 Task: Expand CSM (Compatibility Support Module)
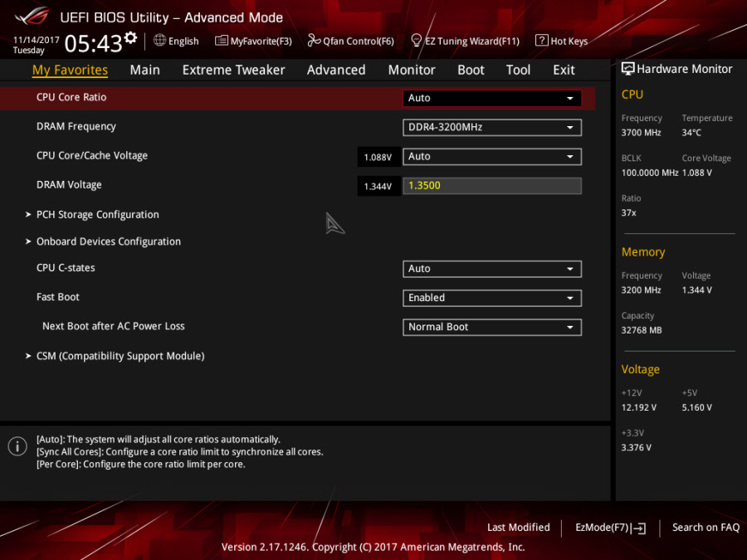(120, 356)
